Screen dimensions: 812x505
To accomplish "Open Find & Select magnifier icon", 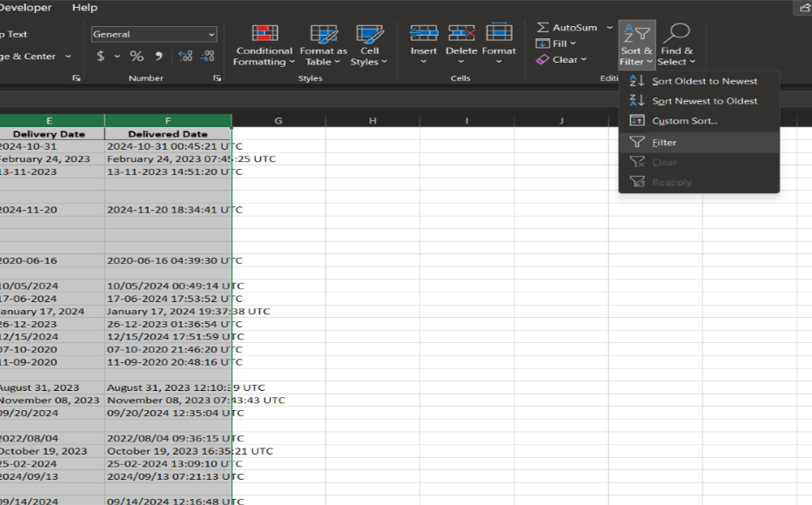I will [676, 33].
